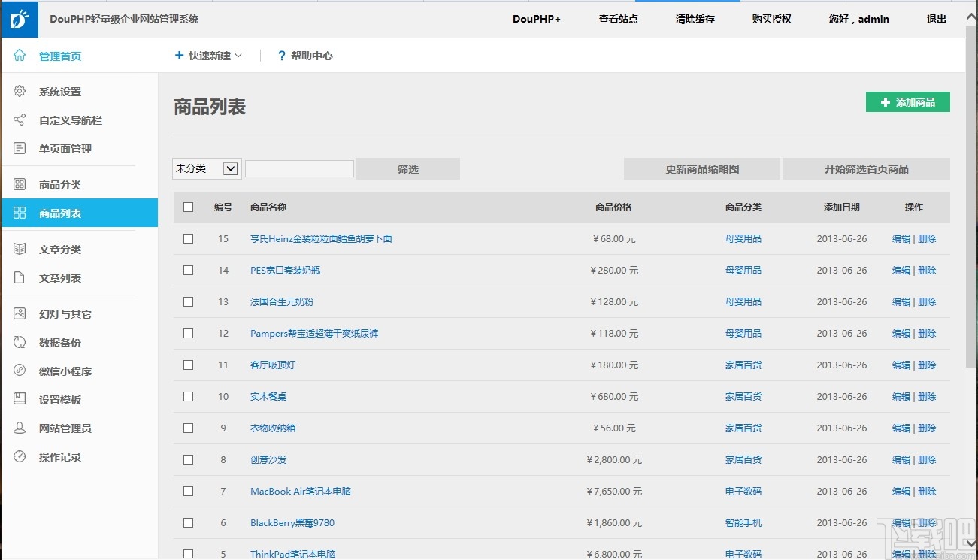Viewport: 978px width, 560px height.
Task: Open 商品分类 in sidebar
Action: (60, 185)
